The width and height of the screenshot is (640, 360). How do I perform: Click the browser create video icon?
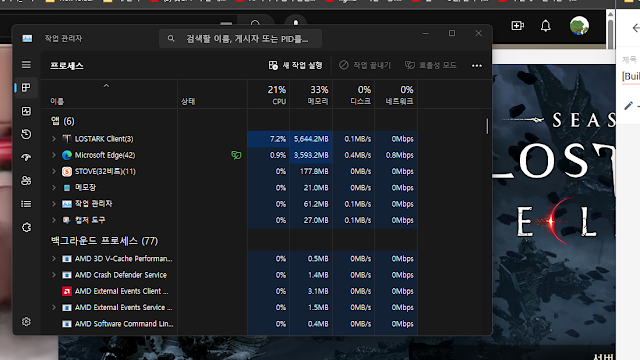[518, 26]
